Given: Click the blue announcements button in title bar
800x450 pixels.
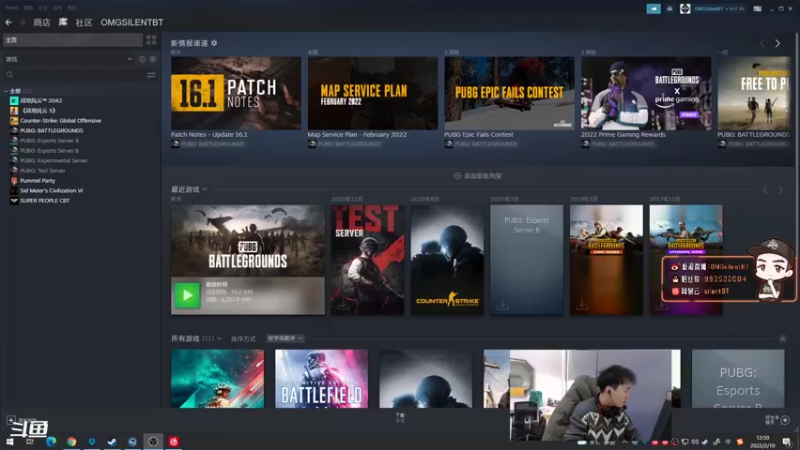Looking at the screenshot, I should point(653,9).
